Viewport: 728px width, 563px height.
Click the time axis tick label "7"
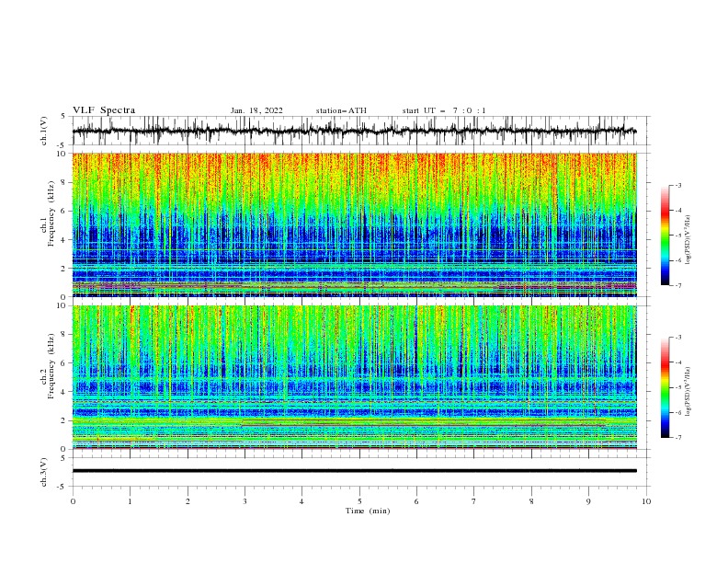click(x=474, y=501)
